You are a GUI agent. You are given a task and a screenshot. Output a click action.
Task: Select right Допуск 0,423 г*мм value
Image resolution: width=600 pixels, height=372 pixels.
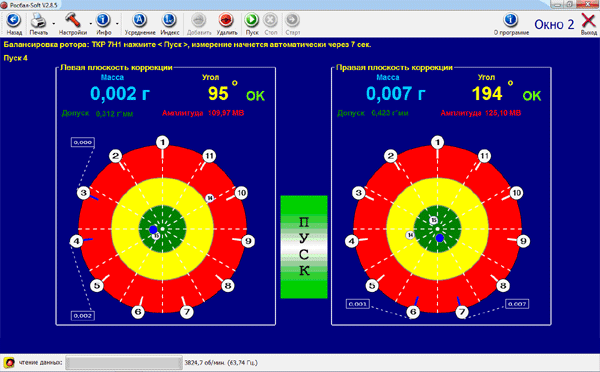click(x=390, y=113)
